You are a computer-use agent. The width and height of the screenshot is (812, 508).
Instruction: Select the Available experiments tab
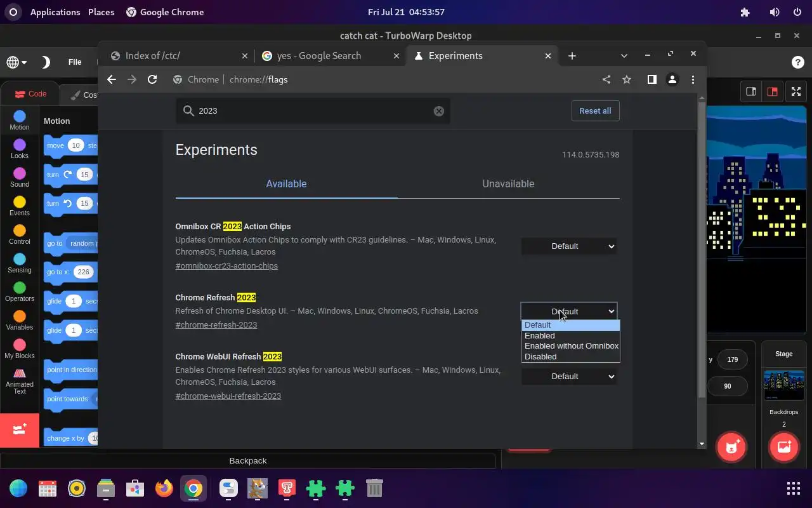286,184
